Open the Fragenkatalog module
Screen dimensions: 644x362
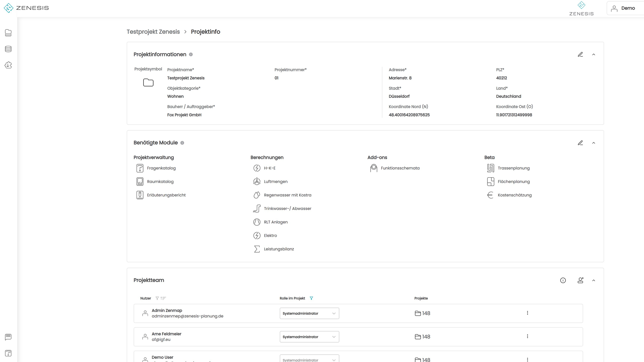click(x=161, y=168)
